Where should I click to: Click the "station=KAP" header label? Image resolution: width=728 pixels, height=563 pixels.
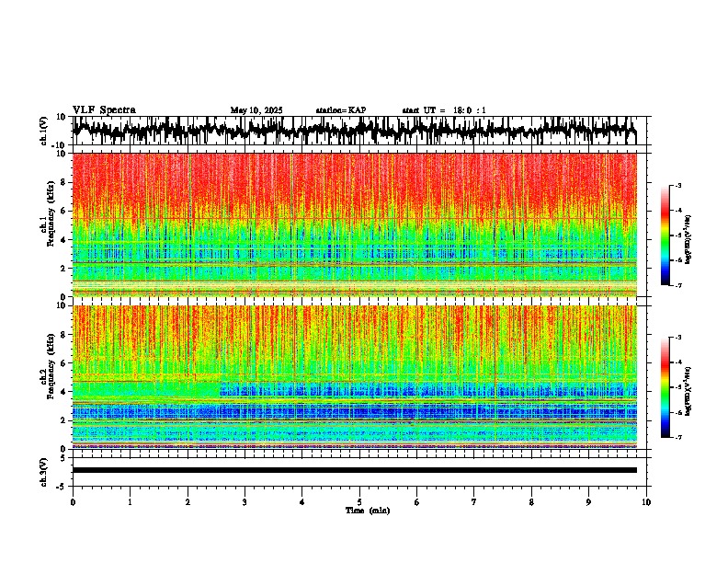pos(341,110)
